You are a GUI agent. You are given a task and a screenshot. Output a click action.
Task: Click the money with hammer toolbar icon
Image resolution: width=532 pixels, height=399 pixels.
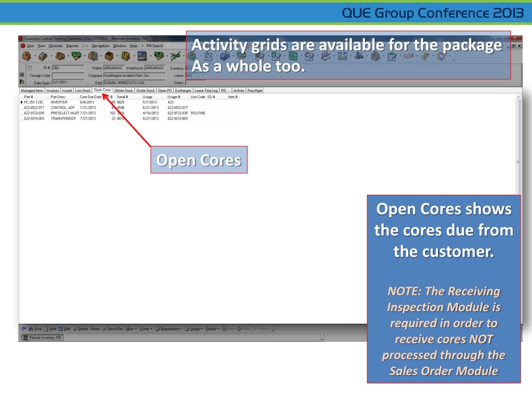pyautogui.click(x=159, y=56)
